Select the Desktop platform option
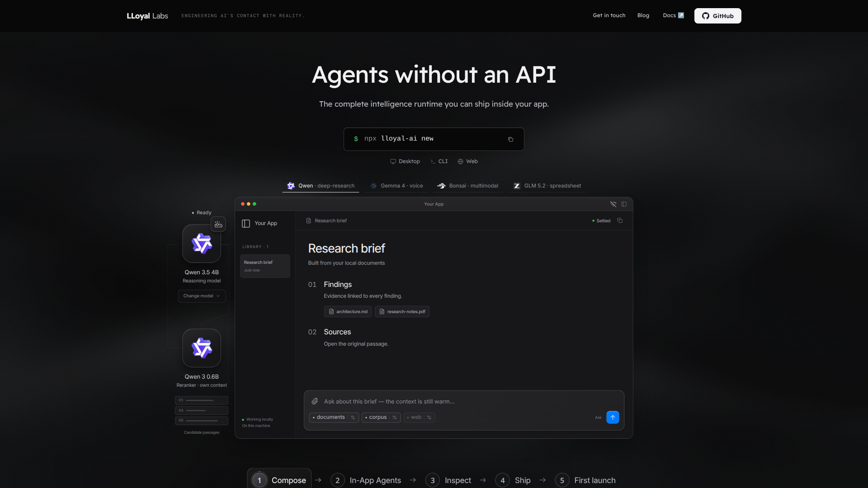The image size is (868, 488). point(405,161)
